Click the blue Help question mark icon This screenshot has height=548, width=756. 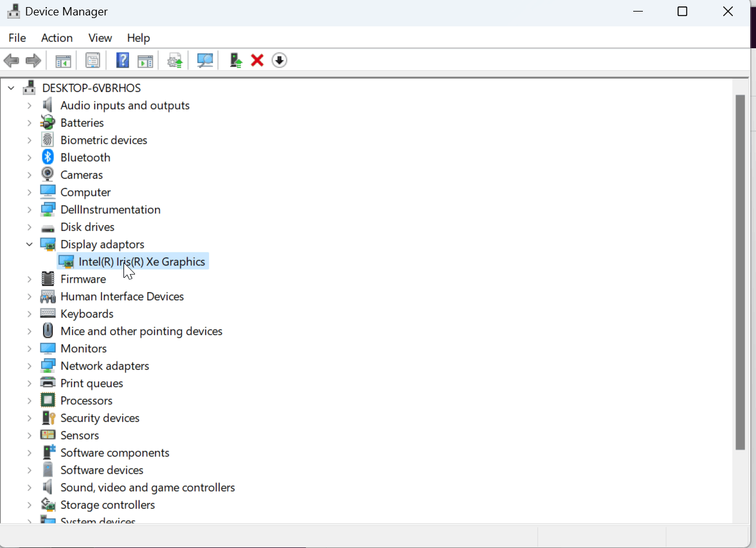point(122,60)
